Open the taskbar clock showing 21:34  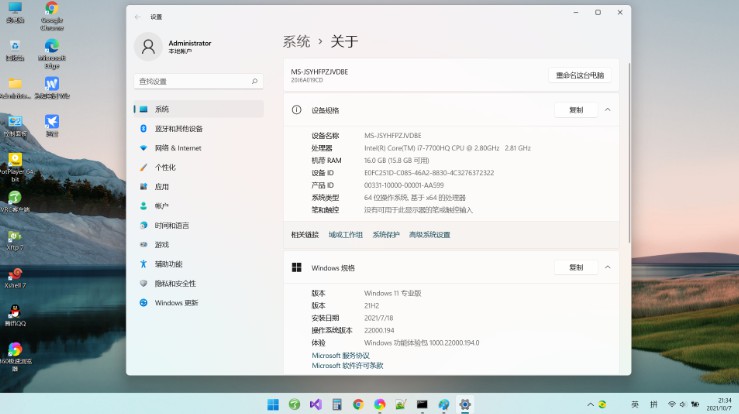click(x=719, y=404)
